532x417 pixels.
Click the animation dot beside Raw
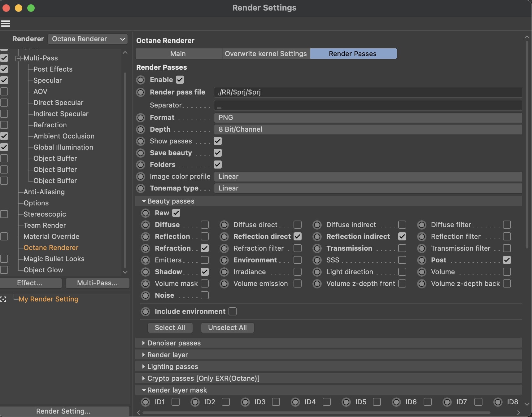pyautogui.click(x=146, y=213)
